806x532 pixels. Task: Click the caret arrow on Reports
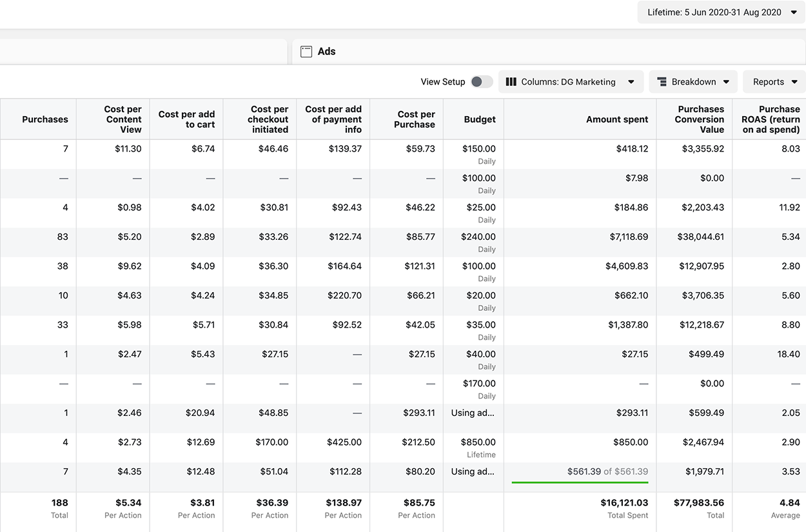[794, 82]
